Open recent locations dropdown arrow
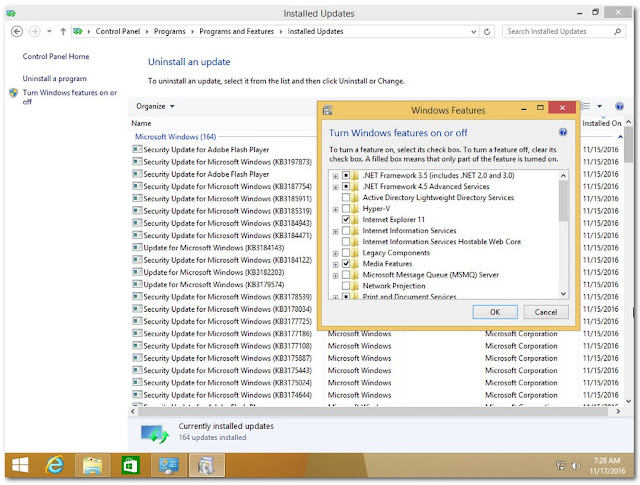The width and height of the screenshot is (640, 485). point(49,31)
